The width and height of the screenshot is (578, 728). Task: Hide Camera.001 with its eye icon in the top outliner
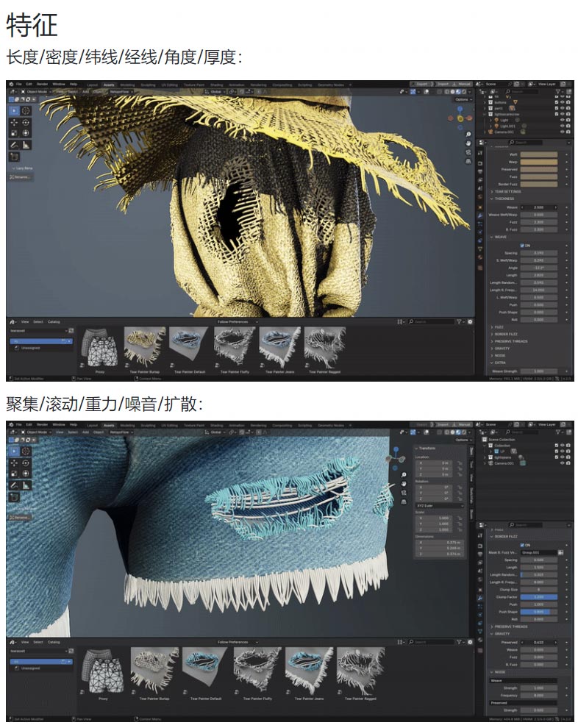[x=563, y=132]
